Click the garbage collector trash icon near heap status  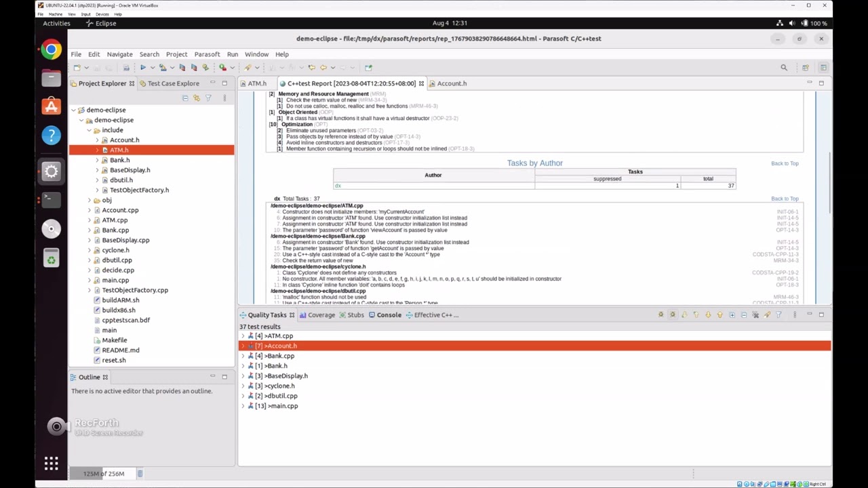(140, 474)
